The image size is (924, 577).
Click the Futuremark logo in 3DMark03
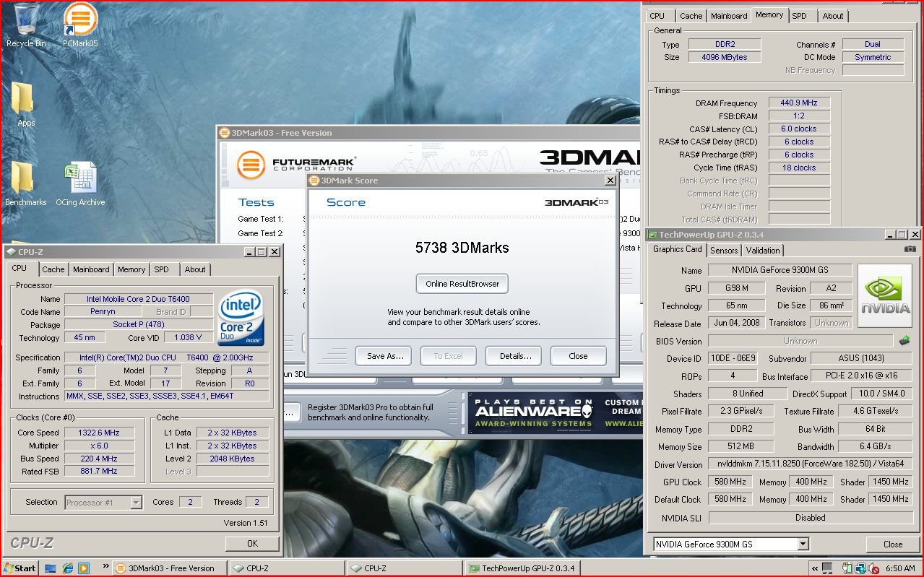point(296,164)
